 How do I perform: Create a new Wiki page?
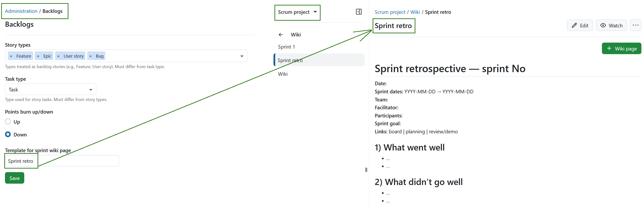click(621, 49)
